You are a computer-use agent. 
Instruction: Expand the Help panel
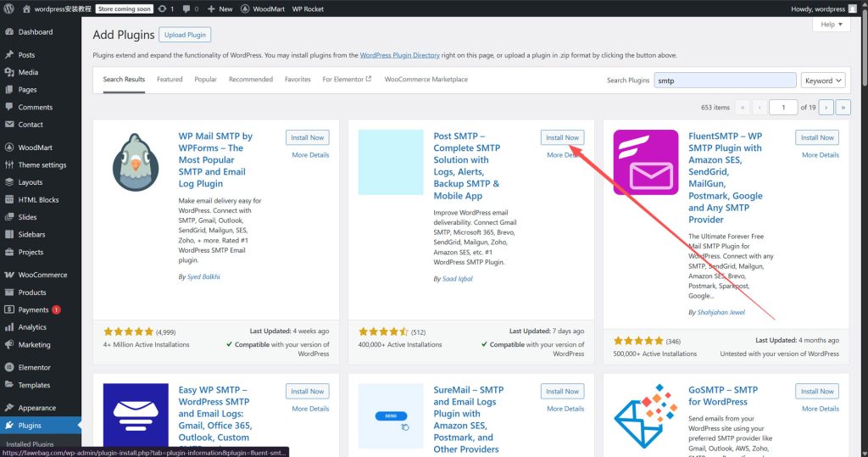[831, 25]
